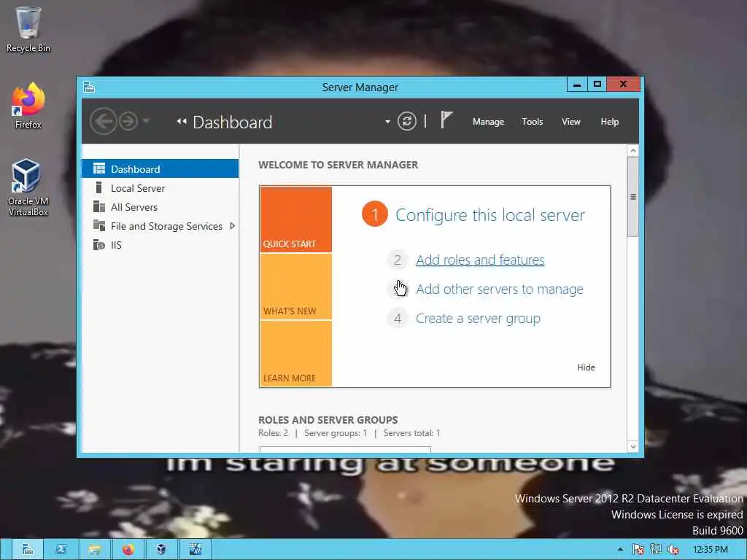Close the Server Manager window
747x560 pixels.
(623, 85)
